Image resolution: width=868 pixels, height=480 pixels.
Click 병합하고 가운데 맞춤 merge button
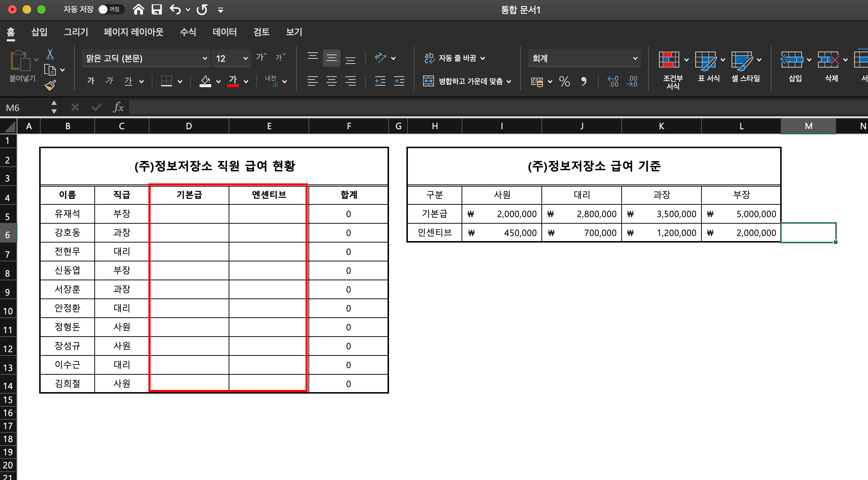466,81
